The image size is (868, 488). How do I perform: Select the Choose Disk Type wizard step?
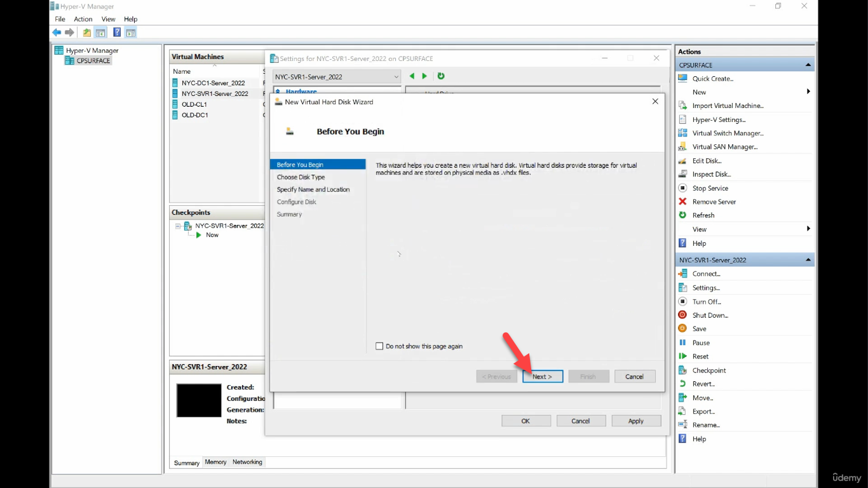(301, 177)
